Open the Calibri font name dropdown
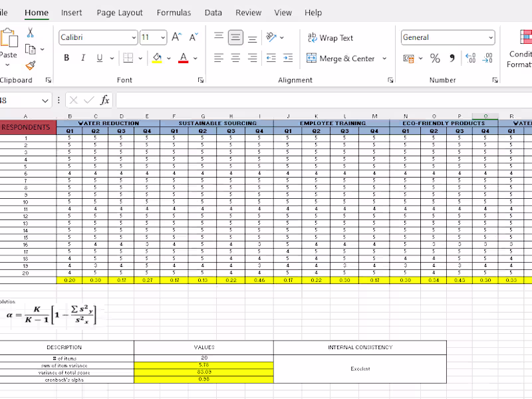The width and height of the screenshot is (532, 399). pyautogui.click(x=134, y=37)
